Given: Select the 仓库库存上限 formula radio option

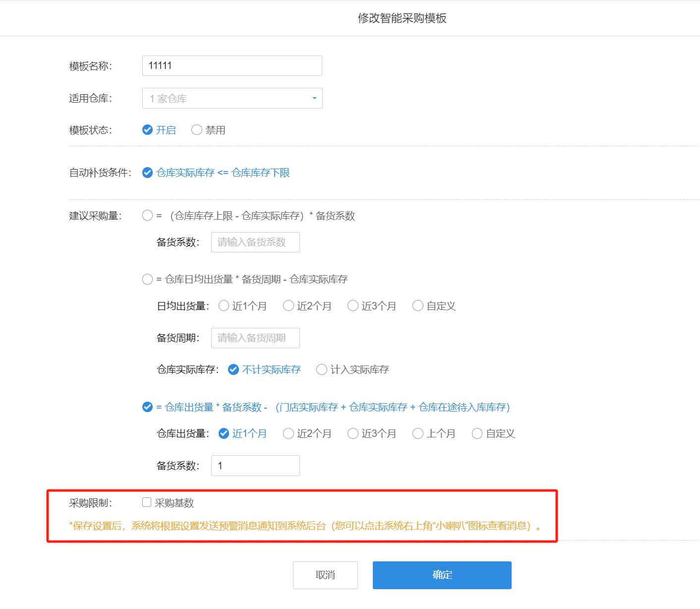Looking at the screenshot, I should [148, 215].
